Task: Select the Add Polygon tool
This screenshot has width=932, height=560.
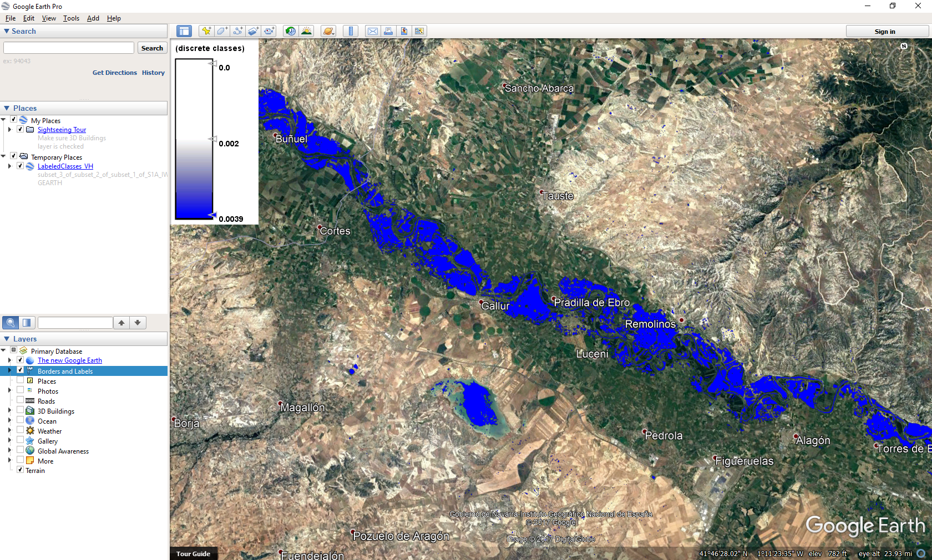Action: tap(222, 31)
